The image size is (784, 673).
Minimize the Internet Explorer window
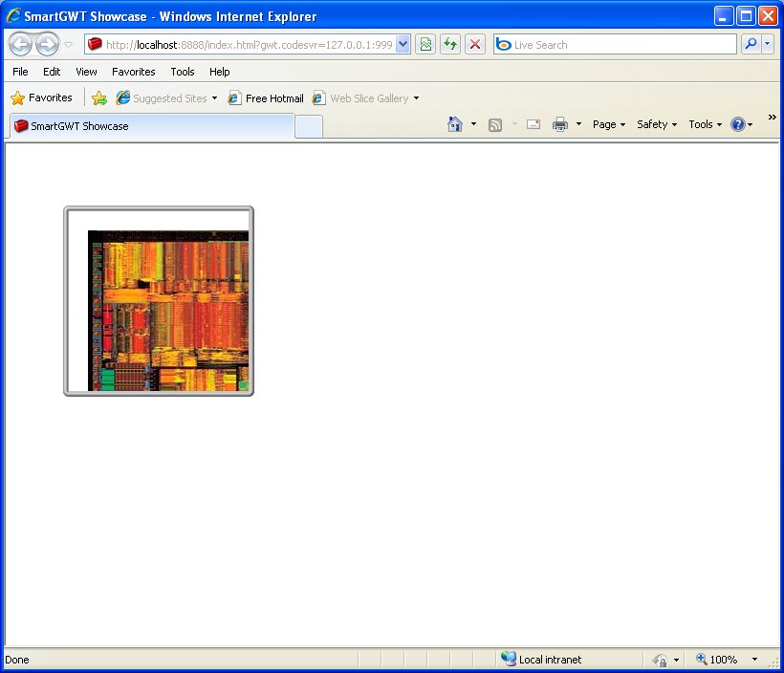point(724,16)
